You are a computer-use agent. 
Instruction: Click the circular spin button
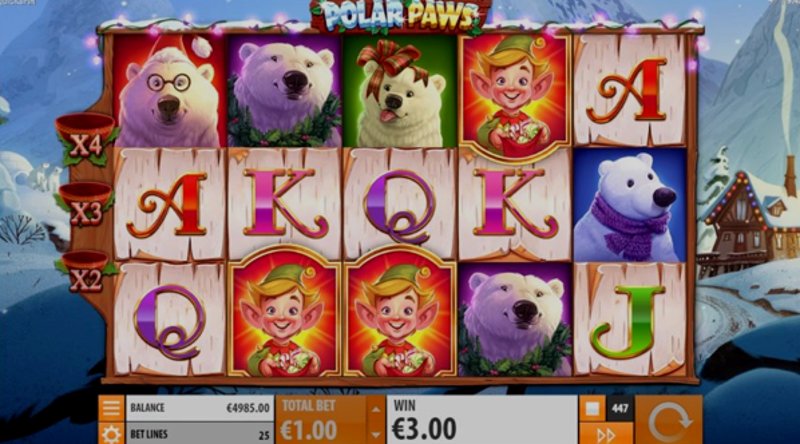[x=669, y=420]
